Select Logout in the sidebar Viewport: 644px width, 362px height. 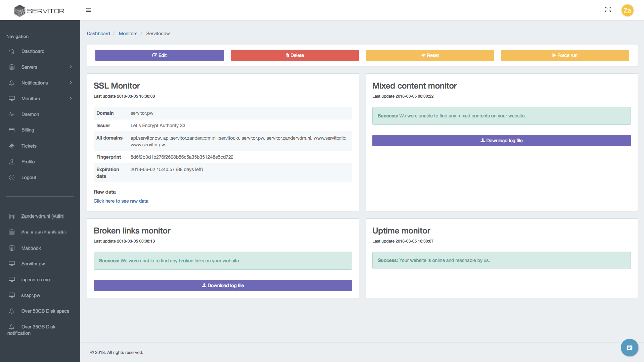(x=29, y=177)
